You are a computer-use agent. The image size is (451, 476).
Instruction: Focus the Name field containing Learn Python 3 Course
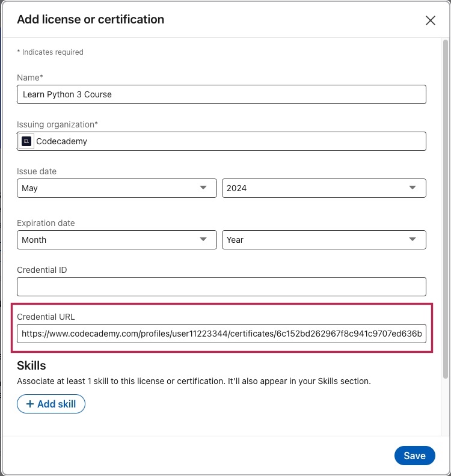(221, 94)
